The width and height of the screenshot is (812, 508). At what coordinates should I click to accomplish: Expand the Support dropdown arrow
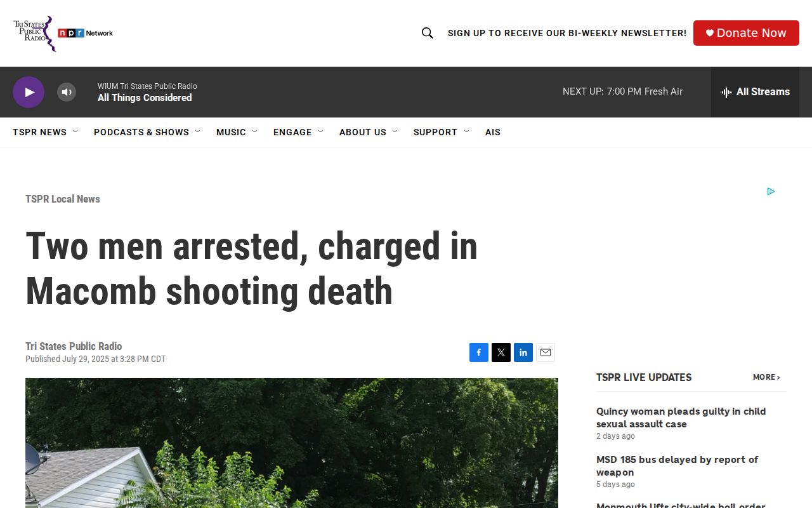(x=466, y=131)
